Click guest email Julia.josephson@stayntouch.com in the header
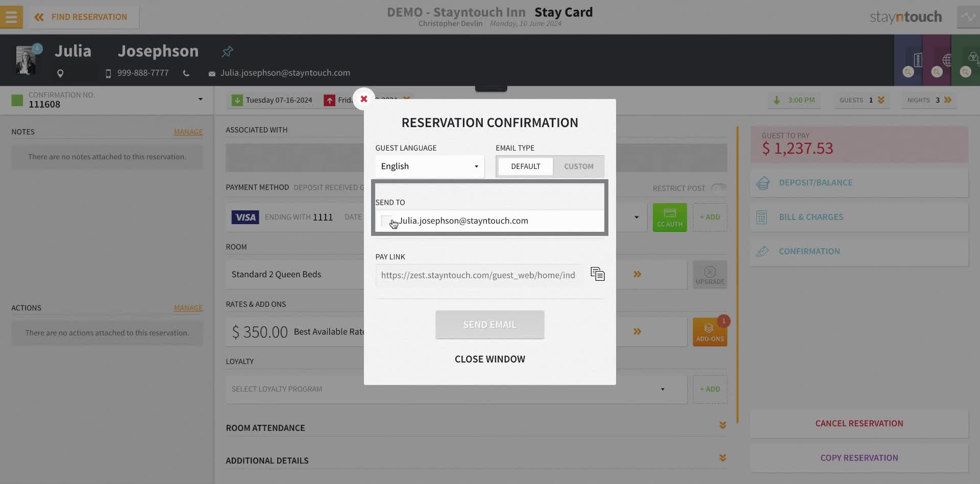This screenshot has width=980, height=484. pos(285,73)
